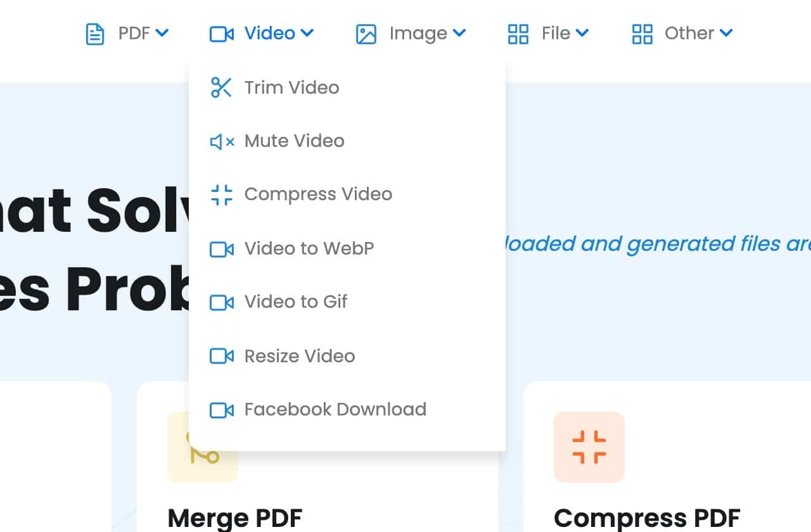Click the compress arrows icon in the menu

222,194
